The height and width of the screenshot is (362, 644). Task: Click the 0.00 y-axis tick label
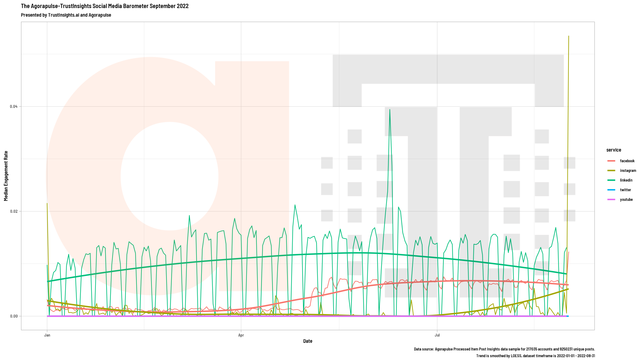point(14,316)
